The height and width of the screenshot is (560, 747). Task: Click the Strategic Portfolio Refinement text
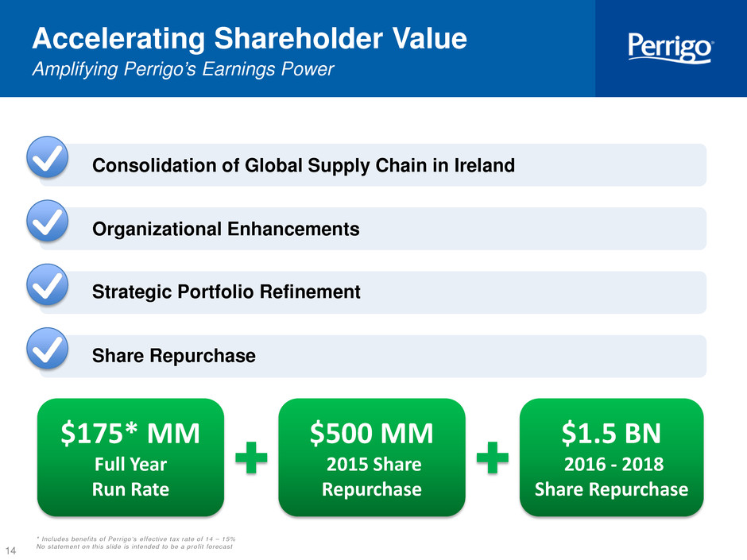coord(226,292)
